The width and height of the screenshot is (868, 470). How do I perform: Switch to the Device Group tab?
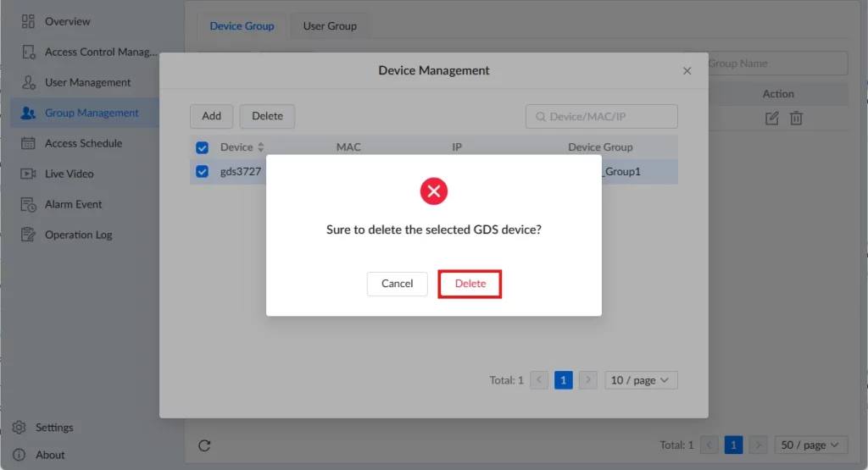click(x=242, y=26)
